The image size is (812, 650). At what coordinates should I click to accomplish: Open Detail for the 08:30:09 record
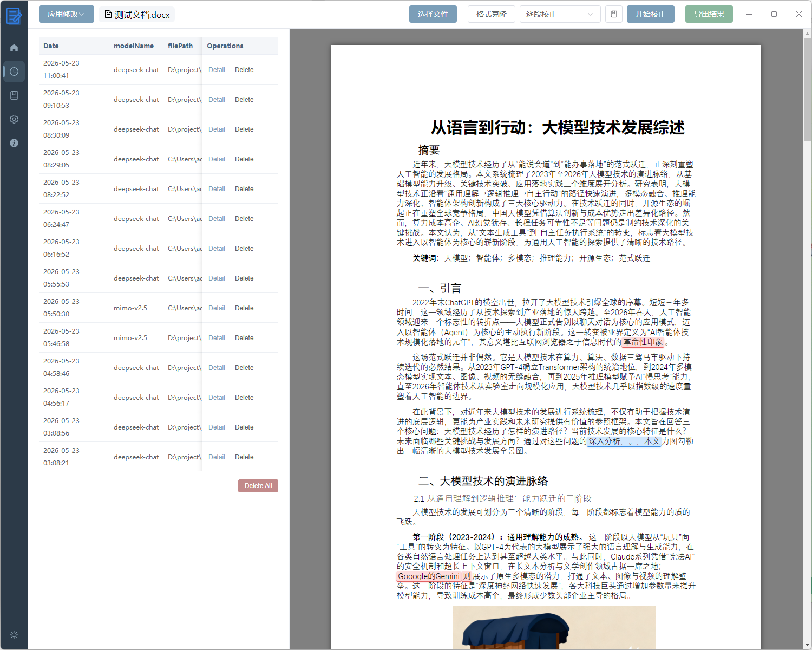(x=217, y=129)
